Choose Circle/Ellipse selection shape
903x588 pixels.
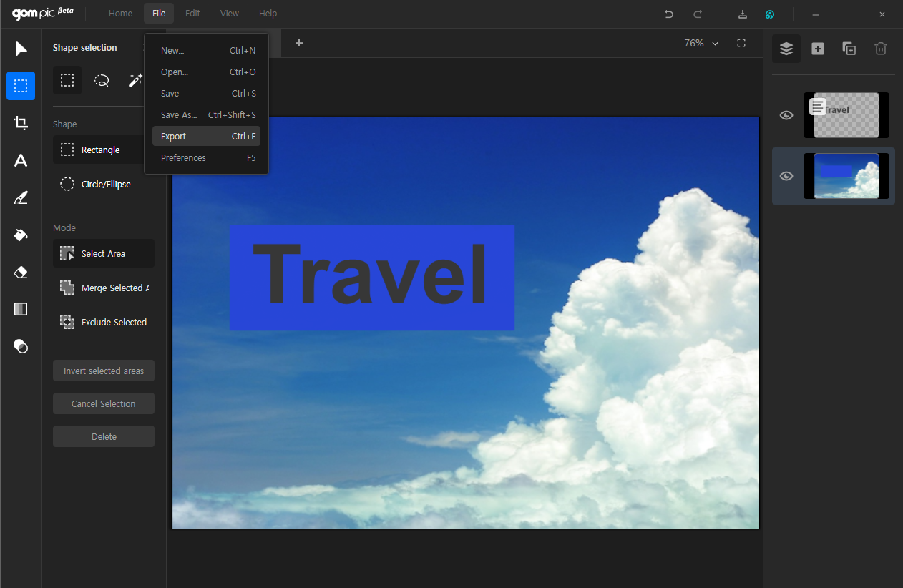click(104, 185)
